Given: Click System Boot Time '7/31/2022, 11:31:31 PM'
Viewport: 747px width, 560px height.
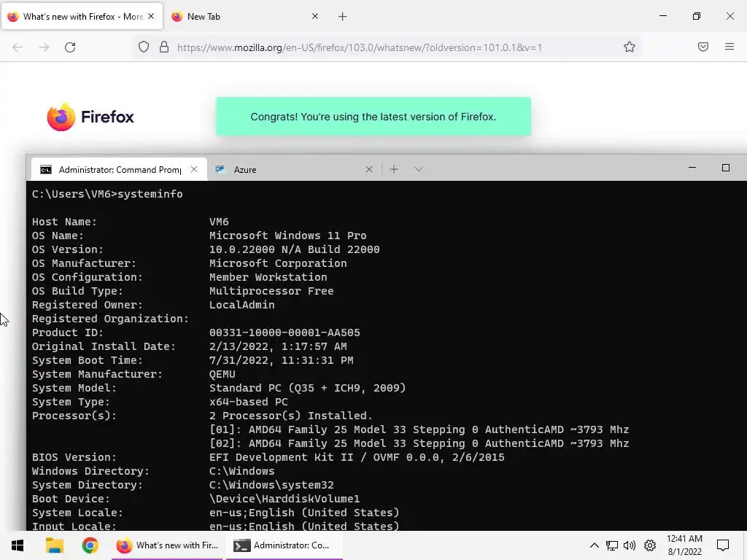Looking at the screenshot, I should [281, 360].
